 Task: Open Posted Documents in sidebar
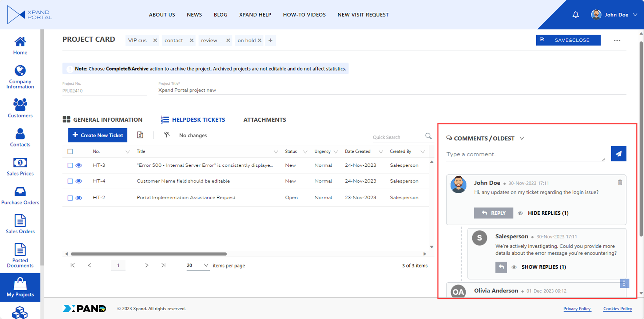point(20,256)
